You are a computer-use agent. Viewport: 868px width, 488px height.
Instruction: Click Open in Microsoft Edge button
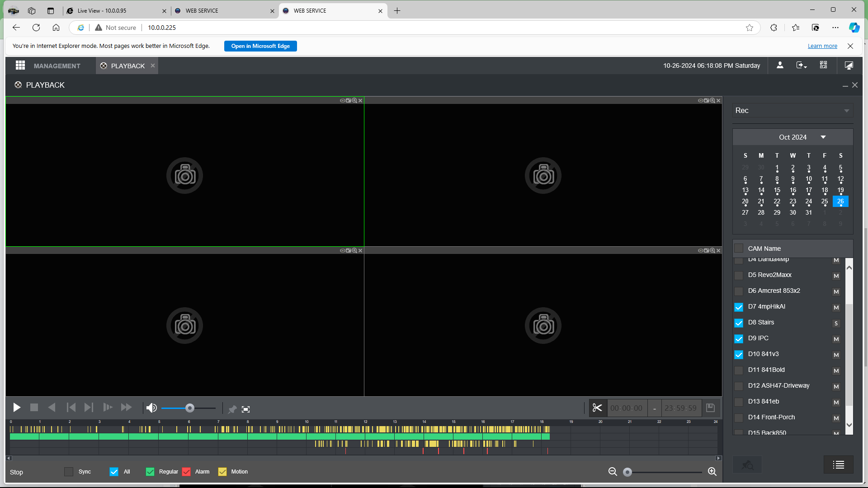(x=260, y=46)
